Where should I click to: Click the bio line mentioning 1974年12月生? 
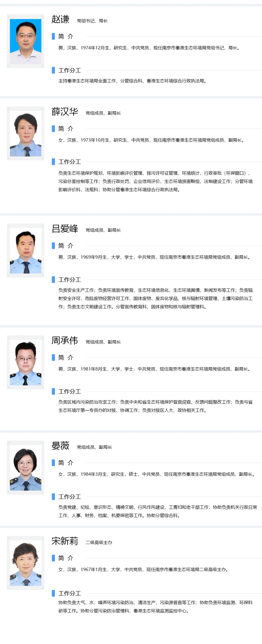[150, 48]
